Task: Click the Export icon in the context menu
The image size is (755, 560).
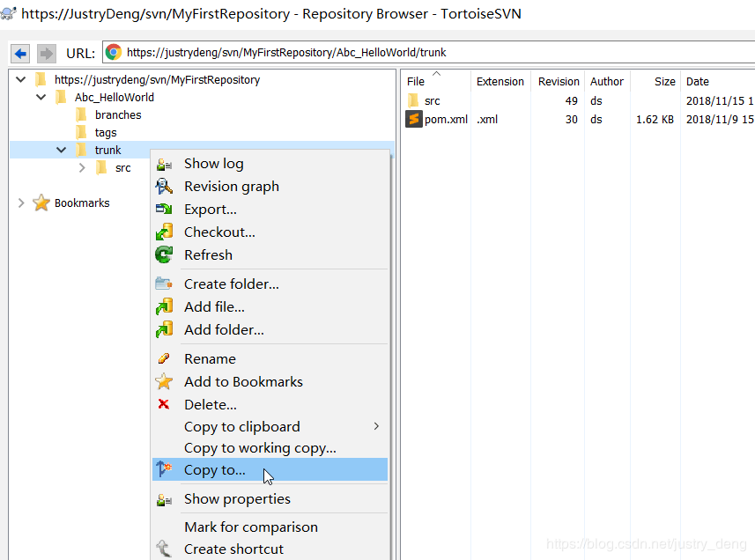Action: (164, 210)
